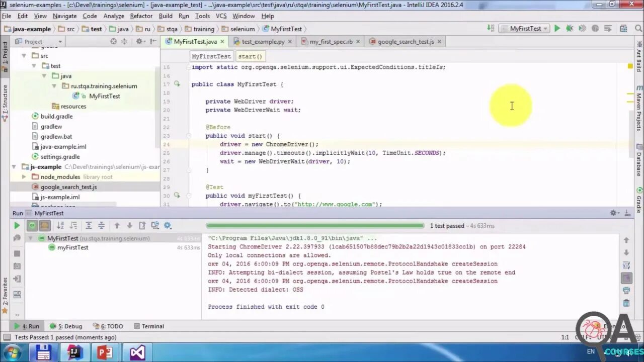644x362 pixels.
Task: Select build.gradle in the project tree
Action: tap(56, 116)
